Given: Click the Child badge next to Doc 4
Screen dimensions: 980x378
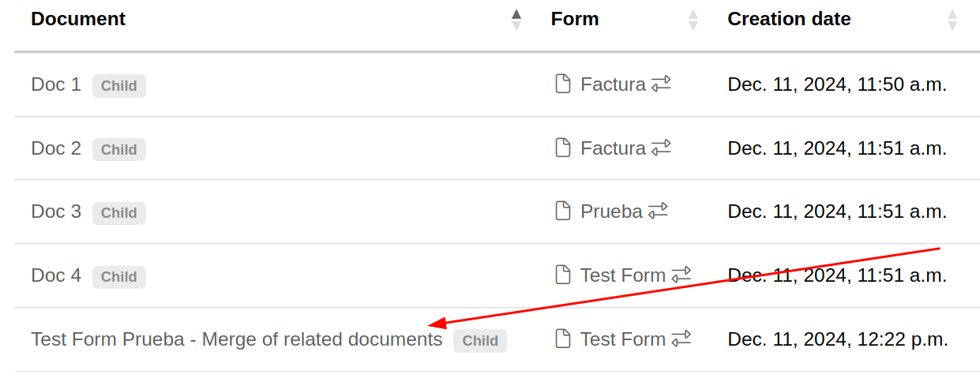Looking at the screenshot, I should point(119,276).
